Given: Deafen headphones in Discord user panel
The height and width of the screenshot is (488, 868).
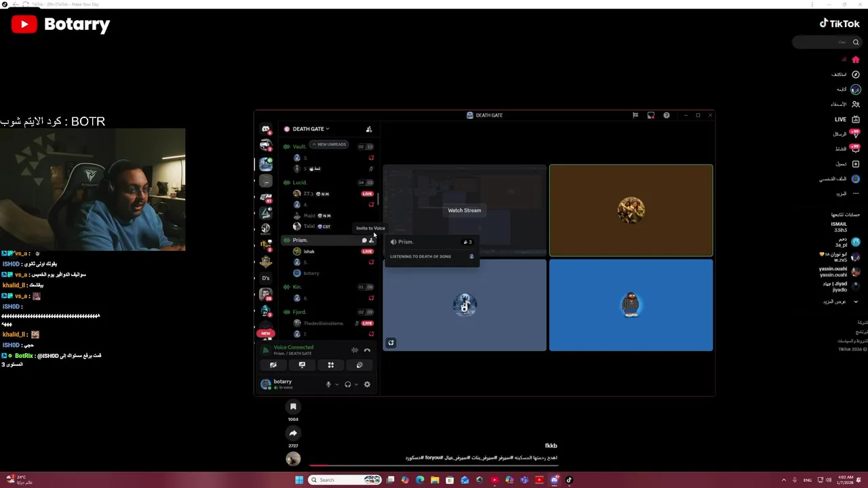Looking at the screenshot, I should tap(348, 384).
